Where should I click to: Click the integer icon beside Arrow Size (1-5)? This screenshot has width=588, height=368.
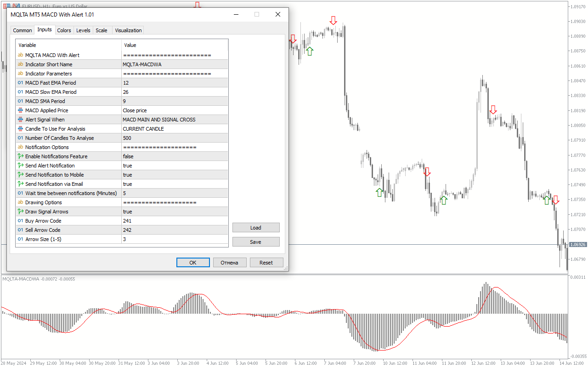coord(20,239)
